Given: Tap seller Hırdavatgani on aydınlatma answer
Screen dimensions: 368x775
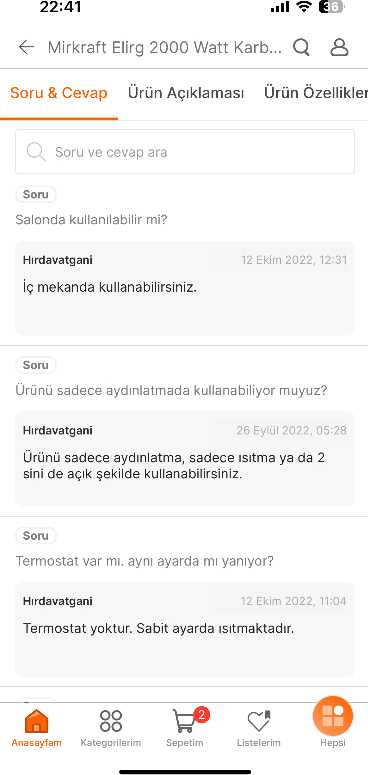Looking at the screenshot, I should [57, 431].
